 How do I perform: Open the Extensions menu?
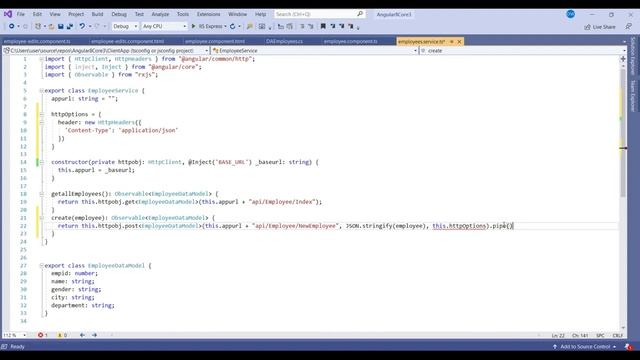(x=209, y=14)
